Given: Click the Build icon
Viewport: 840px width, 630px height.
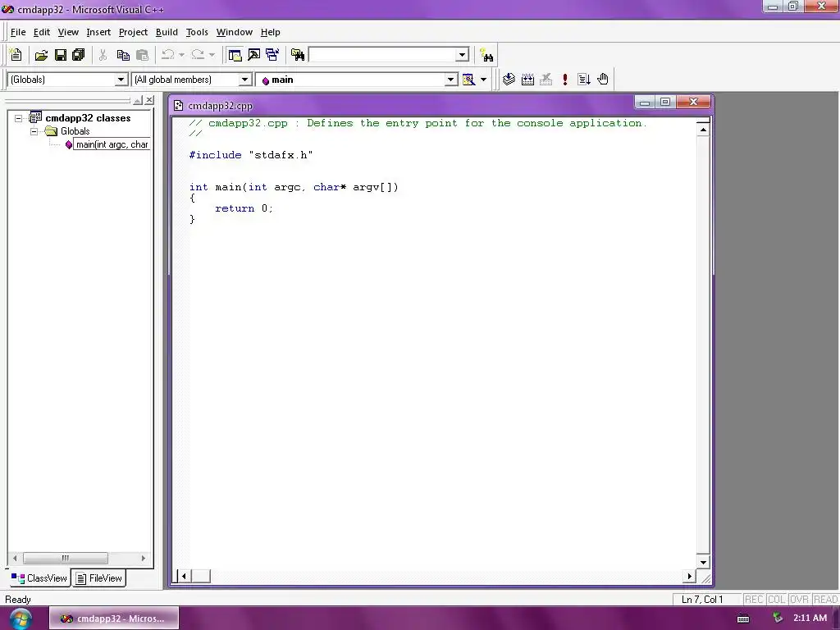Looking at the screenshot, I should click(527, 80).
